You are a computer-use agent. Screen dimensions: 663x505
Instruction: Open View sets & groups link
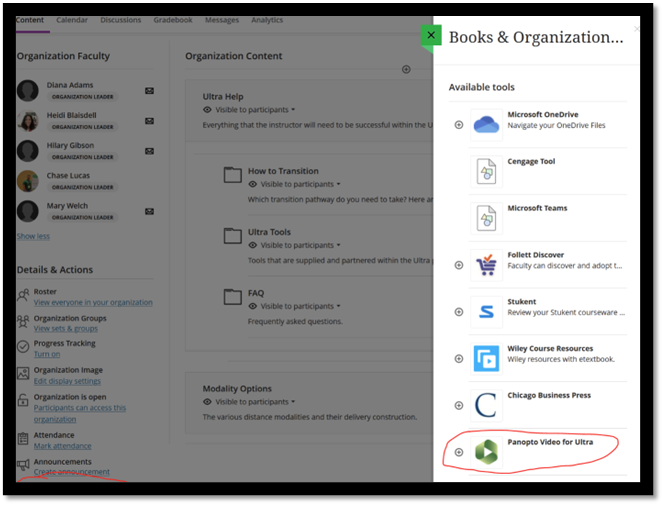pos(66,329)
